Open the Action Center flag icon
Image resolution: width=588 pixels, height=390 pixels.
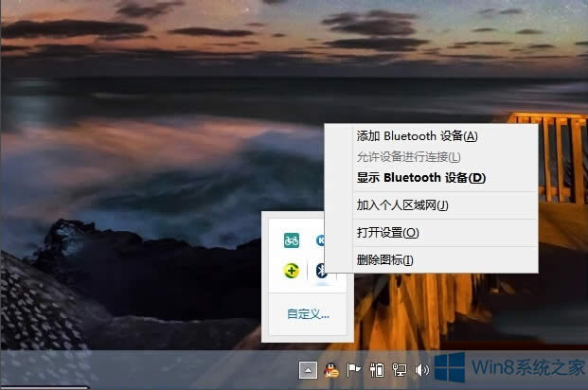(354, 370)
